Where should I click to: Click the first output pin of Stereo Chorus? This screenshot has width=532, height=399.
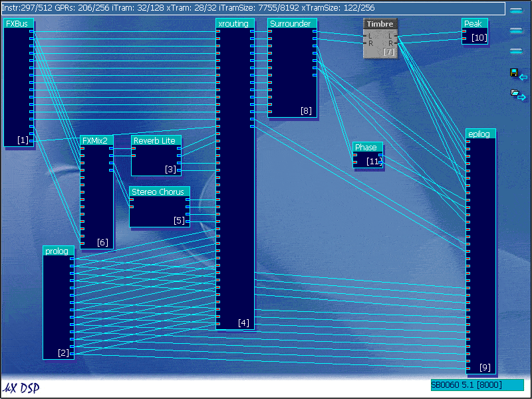point(188,199)
